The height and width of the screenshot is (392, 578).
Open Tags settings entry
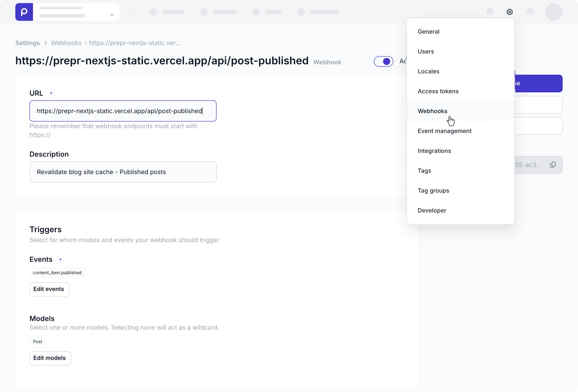[x=460, y=171]
